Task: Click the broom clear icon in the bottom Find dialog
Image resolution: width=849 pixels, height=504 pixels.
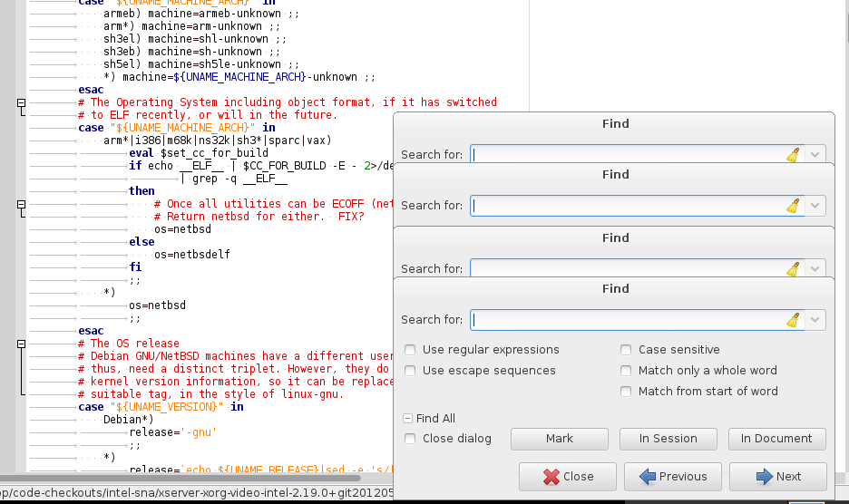Action: [x=793, y=320]
